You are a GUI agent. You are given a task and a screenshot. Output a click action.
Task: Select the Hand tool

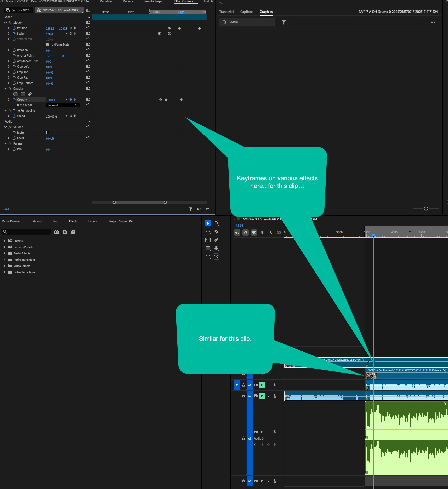tap(216, 248)
